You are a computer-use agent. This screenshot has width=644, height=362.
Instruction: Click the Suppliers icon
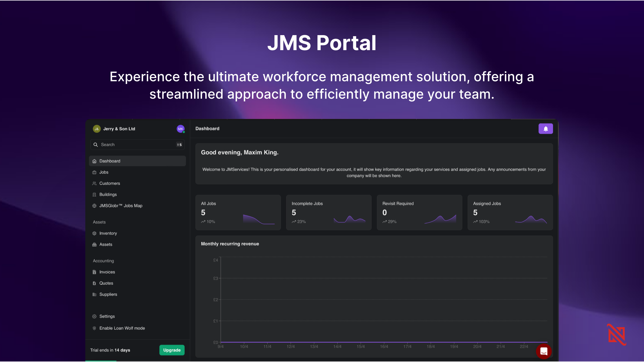(94, 294)
